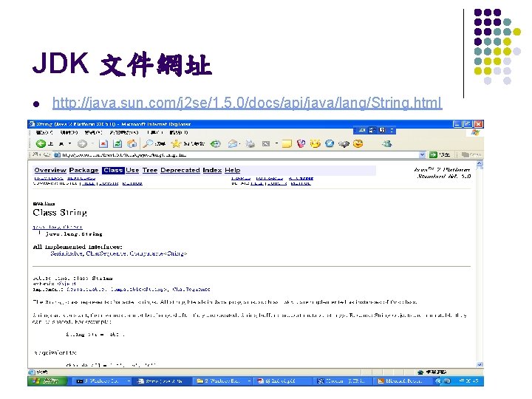Click the NEXT CLASS link
532x399 pixels.
click(81, 178)
